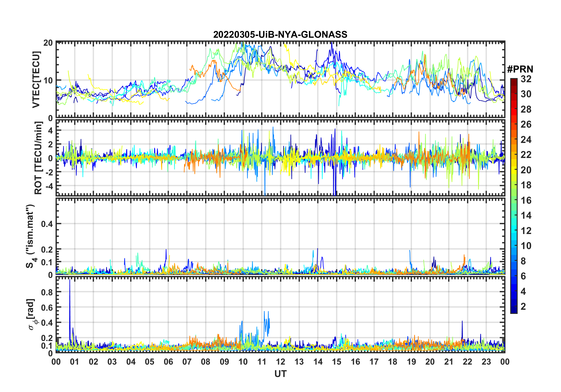
Task: Click x-axis tick label 10
Action: pyautogui.click(x=243, y=362)
